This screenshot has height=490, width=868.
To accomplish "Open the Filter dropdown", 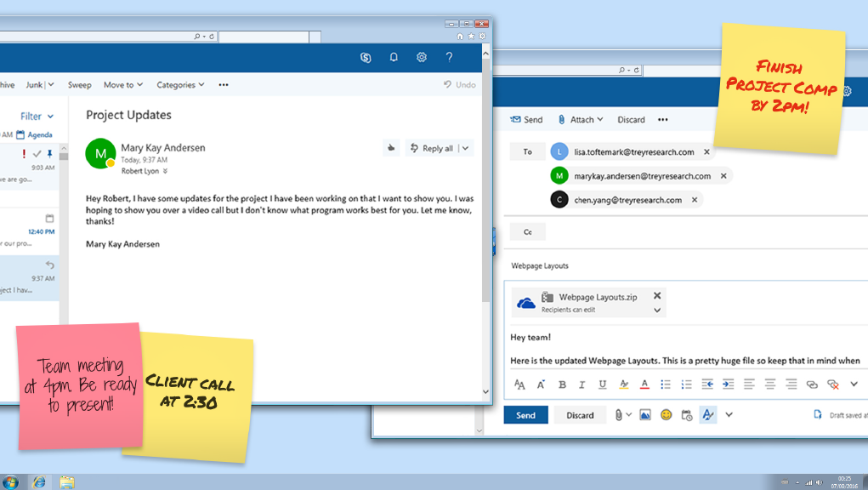I will click(37, 117).
